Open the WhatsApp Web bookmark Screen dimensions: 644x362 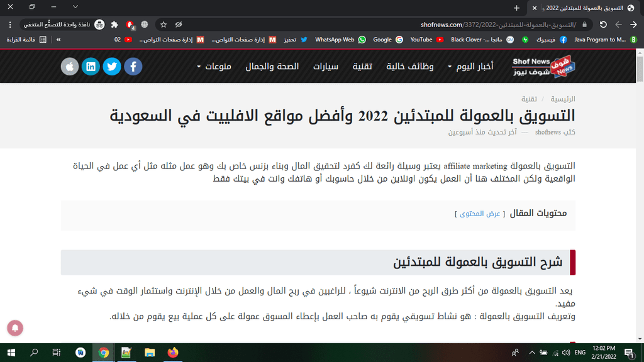click(340, 40)
